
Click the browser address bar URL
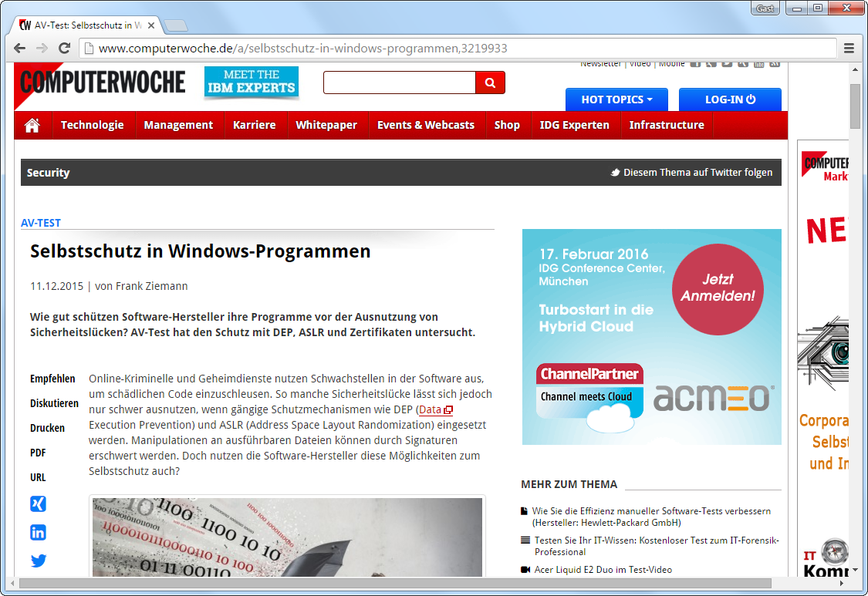(302, 49)
